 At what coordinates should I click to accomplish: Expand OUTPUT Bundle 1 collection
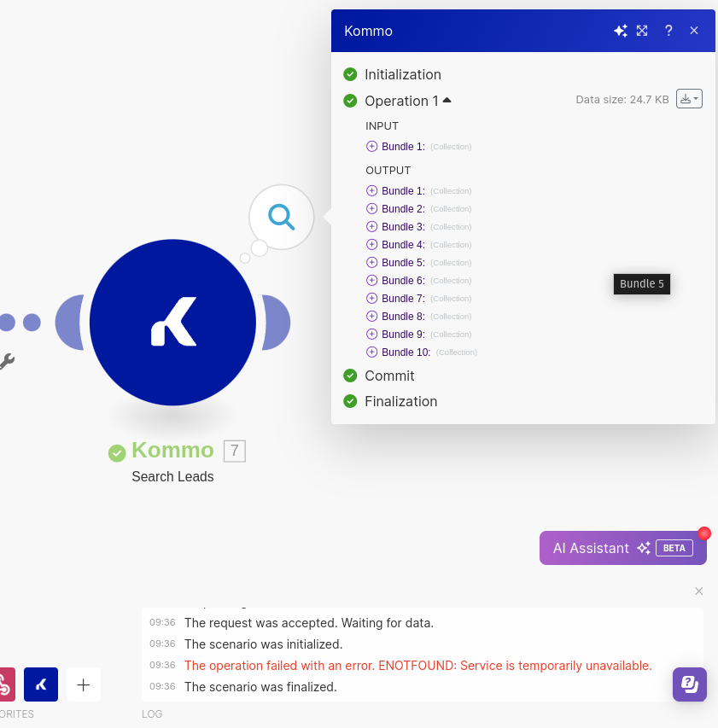pos(372,191)
